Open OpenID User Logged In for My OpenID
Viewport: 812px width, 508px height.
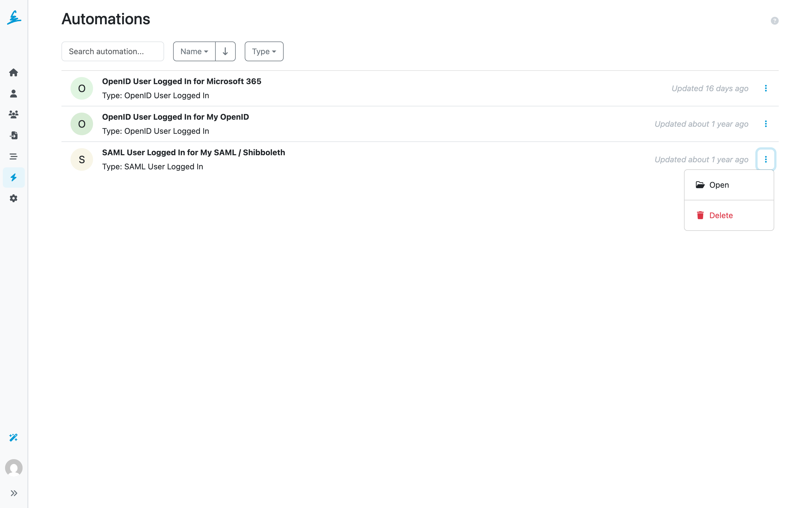[175, 117]
